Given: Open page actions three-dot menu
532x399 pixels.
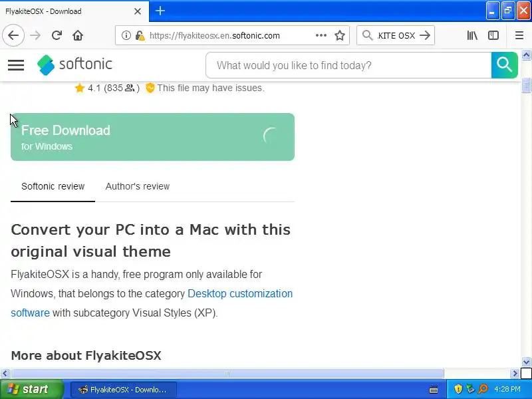Looking at the screenshot, I should click(321, 35).
